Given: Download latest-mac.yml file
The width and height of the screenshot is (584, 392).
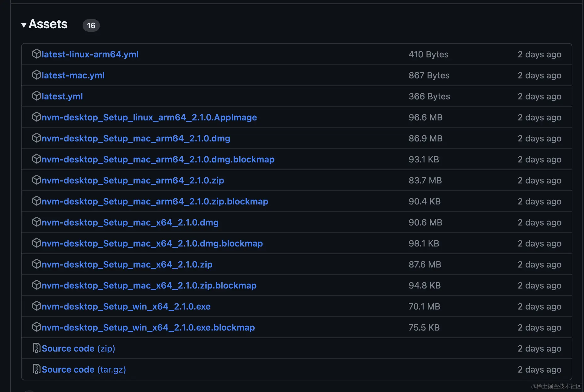Looking at the screenshot, I should pyautogui.click(x=73, y=75).
